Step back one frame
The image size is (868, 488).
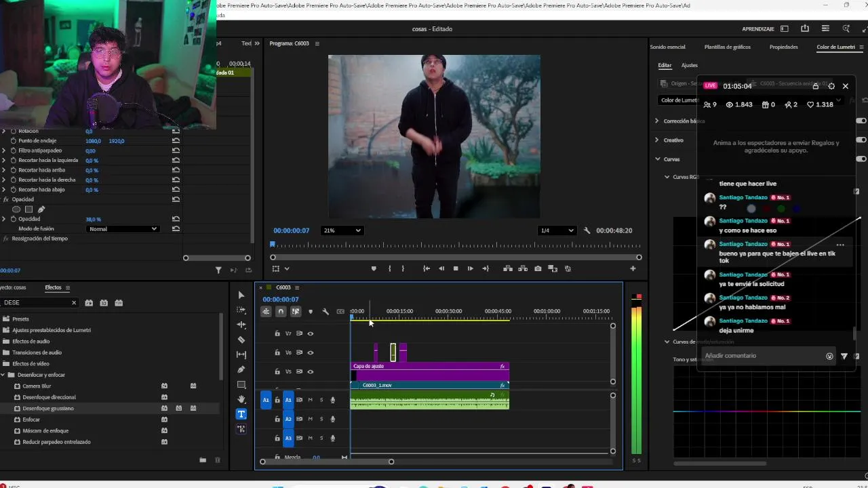(x=441, y=268)
